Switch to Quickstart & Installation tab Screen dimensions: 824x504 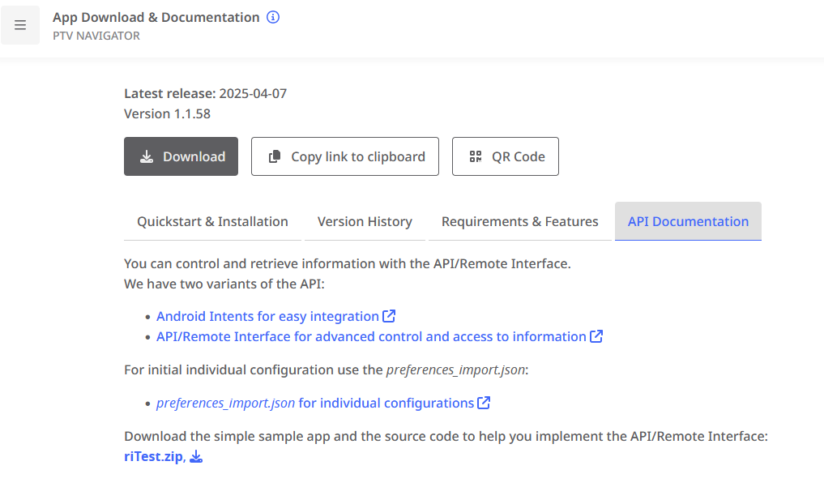tap(212, 221)
